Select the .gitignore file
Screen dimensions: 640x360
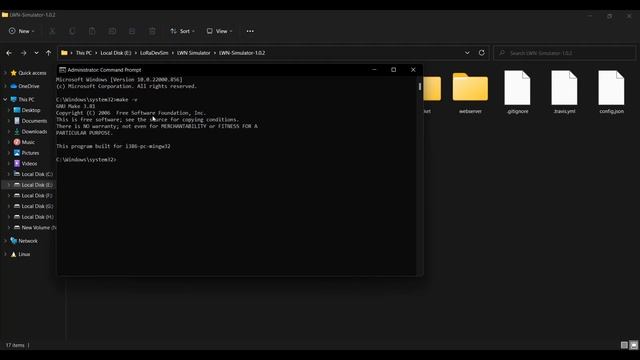point(518,93)
